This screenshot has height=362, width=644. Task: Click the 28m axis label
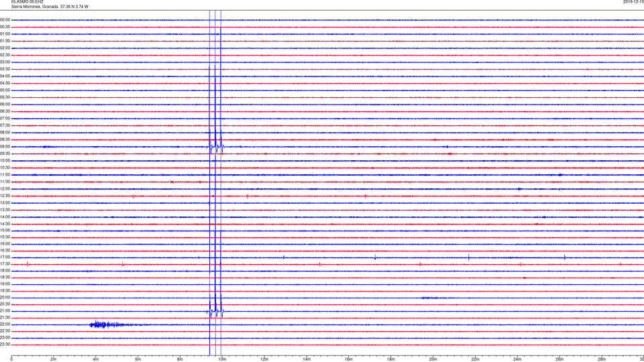[x=602, y=359]
